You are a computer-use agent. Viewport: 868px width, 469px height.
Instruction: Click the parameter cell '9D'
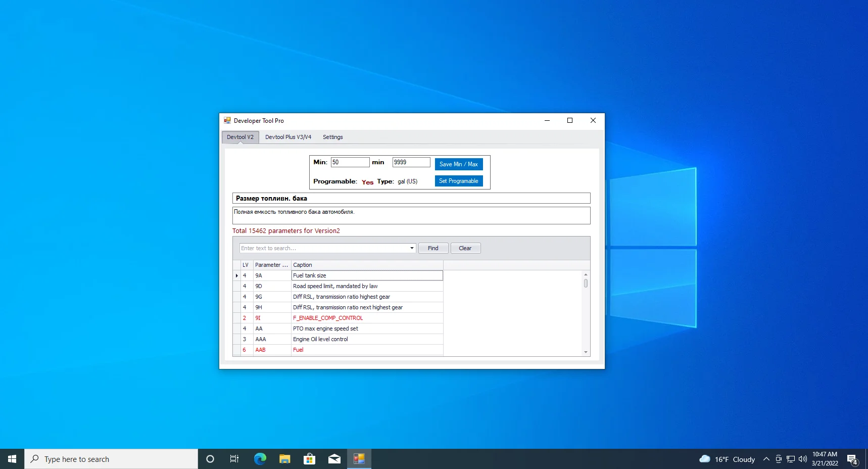pyautogui.click(x=272, y=286)
